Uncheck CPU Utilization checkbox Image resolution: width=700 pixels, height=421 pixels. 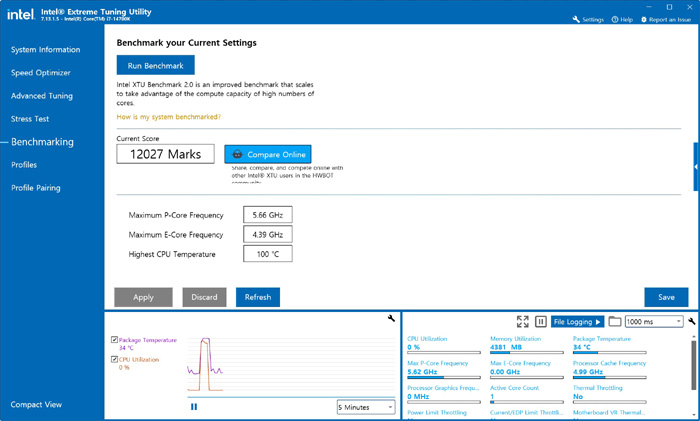114,359
